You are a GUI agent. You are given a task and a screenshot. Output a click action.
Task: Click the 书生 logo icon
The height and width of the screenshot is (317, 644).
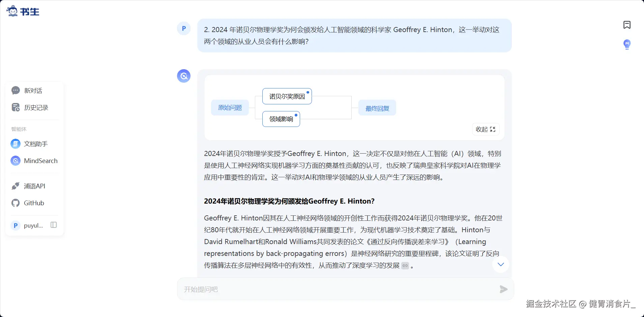[x=23, y=11]
